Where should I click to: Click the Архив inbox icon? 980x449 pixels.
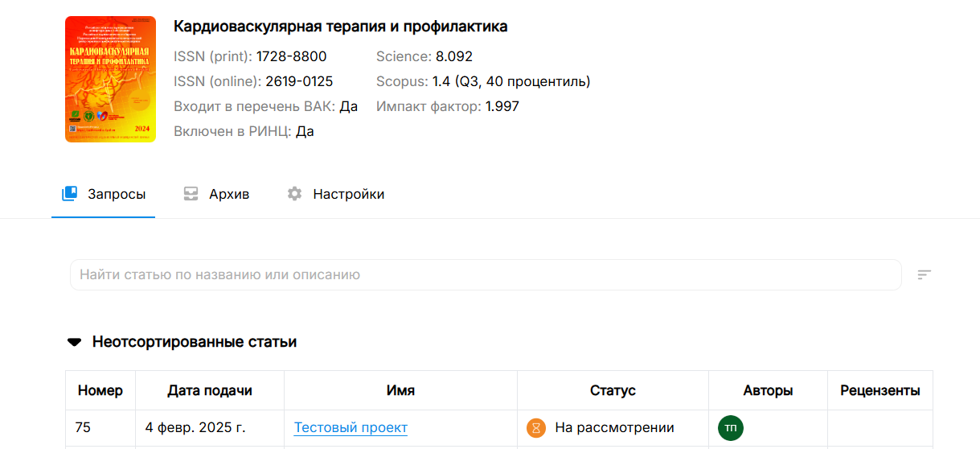[191, 194]
